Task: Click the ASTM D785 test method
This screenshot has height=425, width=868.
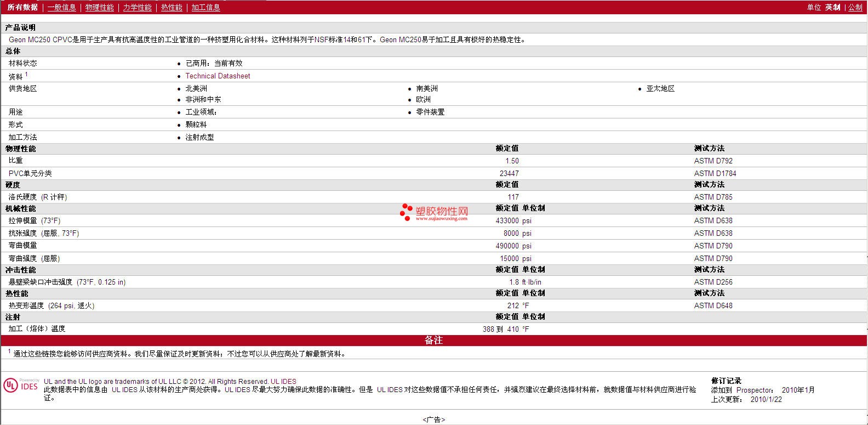Action: (713, 197)
